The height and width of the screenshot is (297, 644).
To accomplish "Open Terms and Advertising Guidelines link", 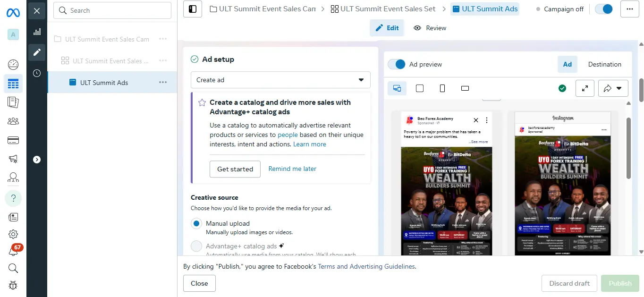I will 367,266.
